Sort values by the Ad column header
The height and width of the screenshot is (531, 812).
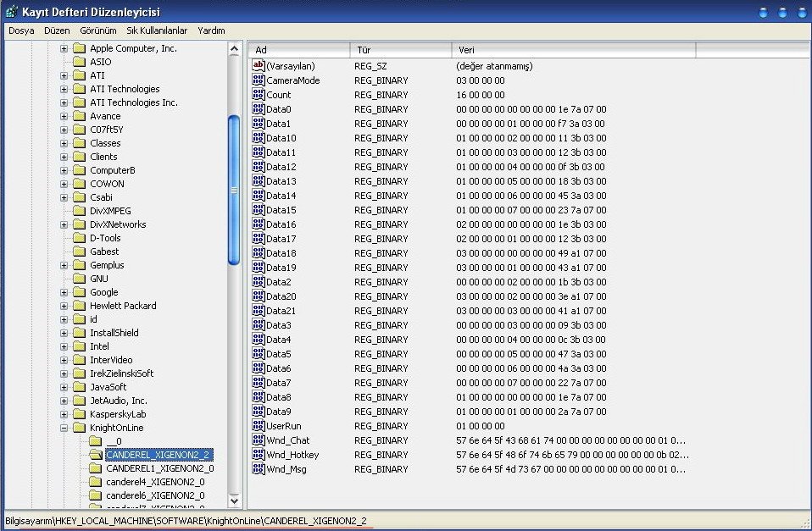(299, 50)
